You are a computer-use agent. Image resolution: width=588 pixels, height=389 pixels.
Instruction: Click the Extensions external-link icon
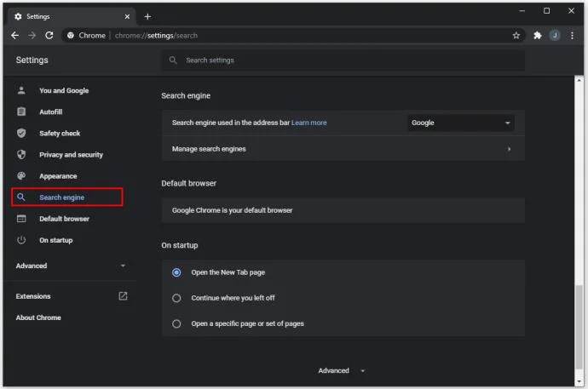pos(123,295)
